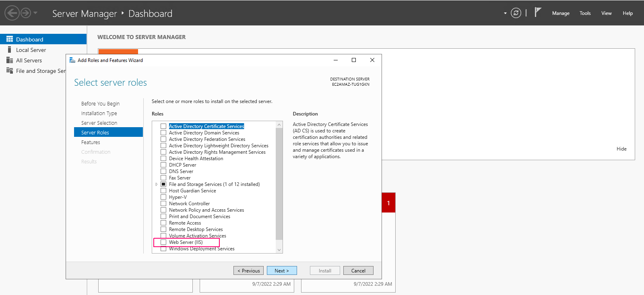Click the forward navigation arrow in the header
The width and height of the screenshot is (644, 295).
(x=26, y=13)
